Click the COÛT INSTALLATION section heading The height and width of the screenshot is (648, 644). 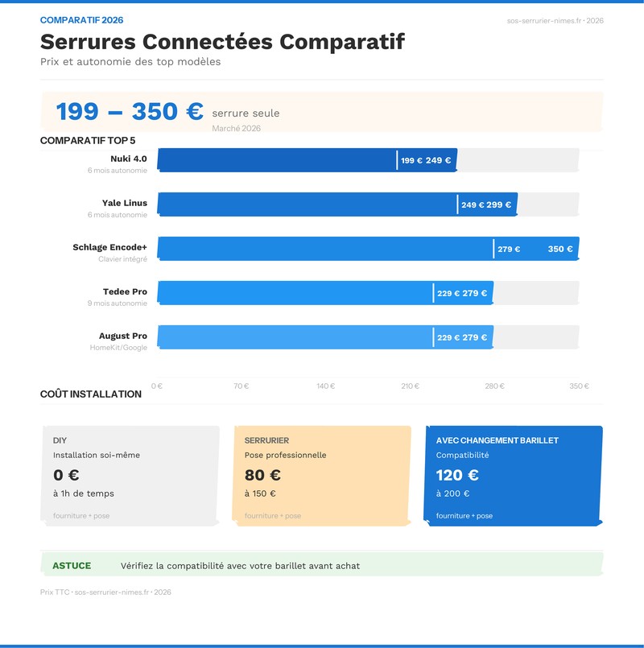coord(89,394)
